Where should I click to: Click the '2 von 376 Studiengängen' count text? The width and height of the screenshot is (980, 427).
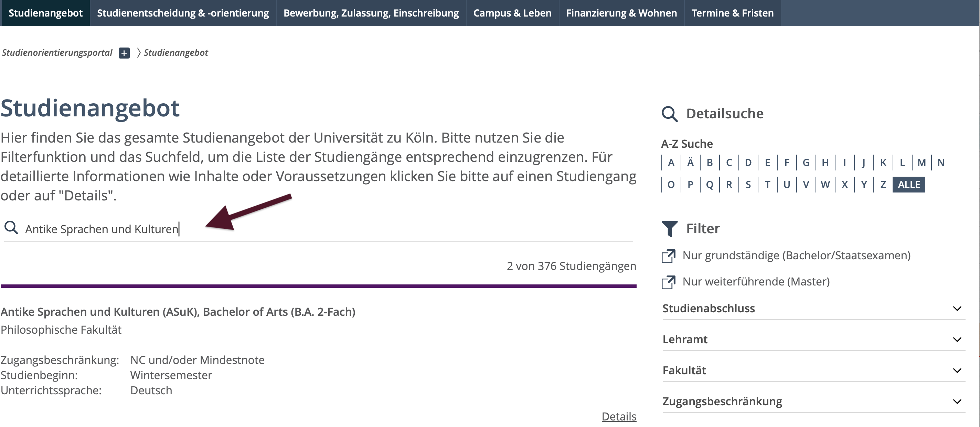571,266
